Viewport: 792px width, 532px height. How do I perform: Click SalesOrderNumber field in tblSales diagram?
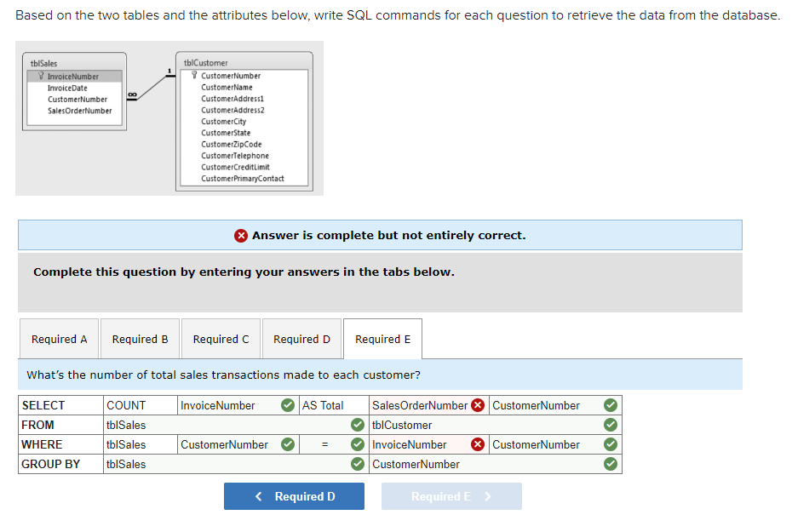[80, 111]
